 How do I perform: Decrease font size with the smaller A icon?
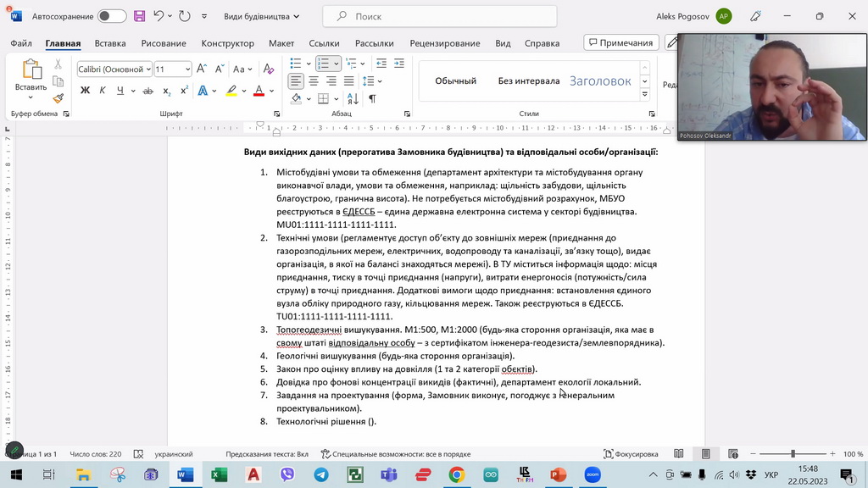[220, 69]
